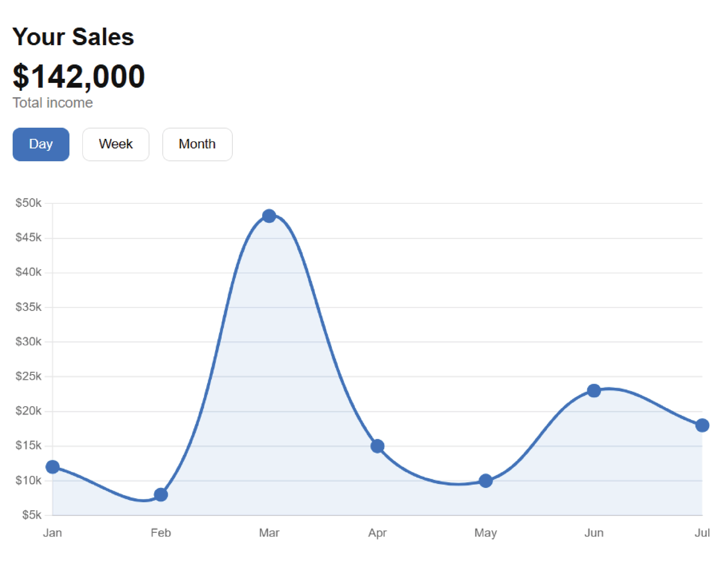Click the May data point
This screenshot has height=570, width=728.
pyautogui.click(x=485, y=481)
